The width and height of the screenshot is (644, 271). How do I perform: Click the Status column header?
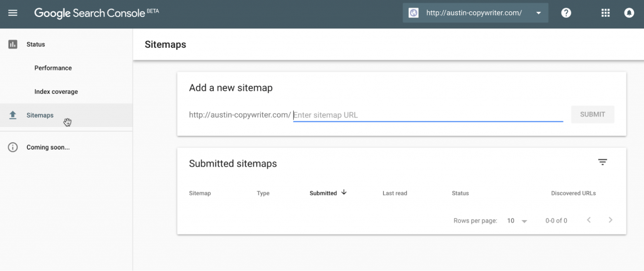point(460,193)
